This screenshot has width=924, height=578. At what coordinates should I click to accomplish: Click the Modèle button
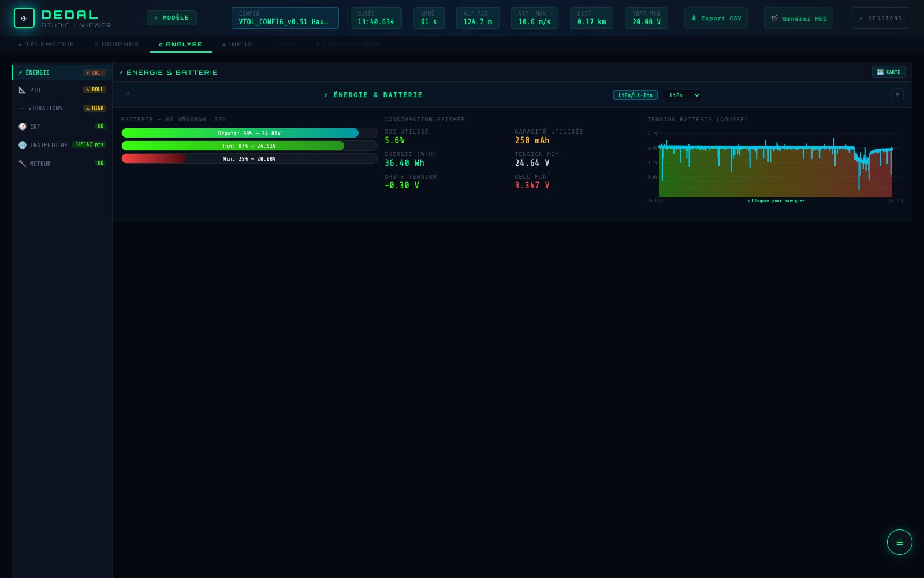pyautogui.click(x=172, y=18)
